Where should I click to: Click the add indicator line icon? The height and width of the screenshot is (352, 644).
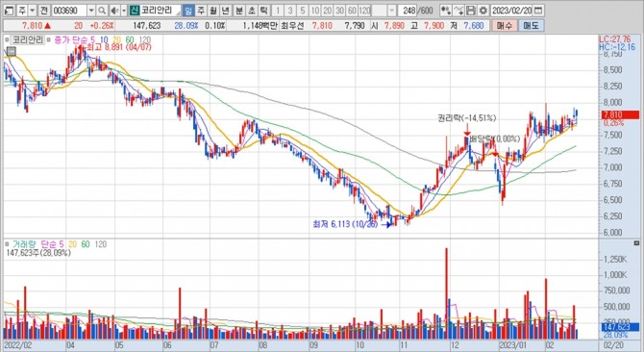click(x=458, y=11)
